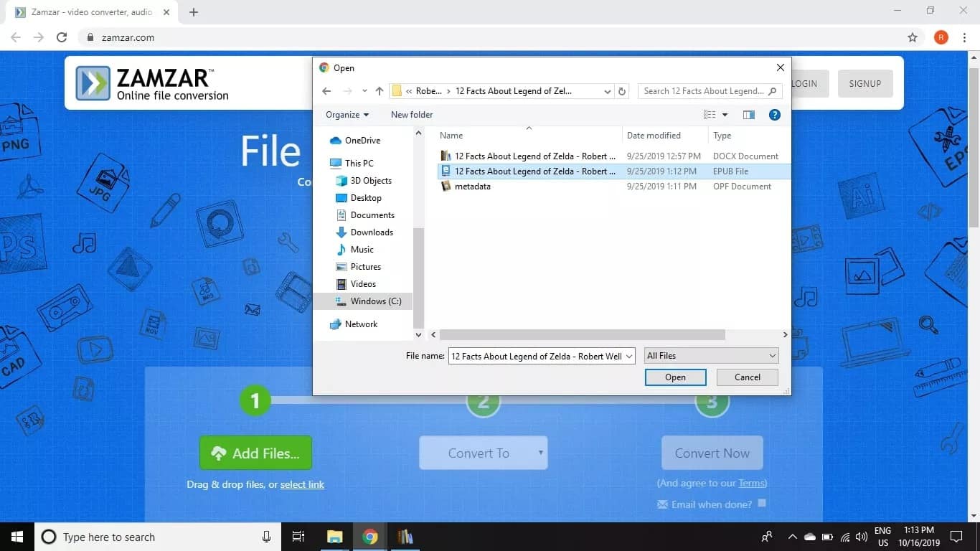Reload the zamzar.com page
Viewport: 980px width, 551px height.
(62, 37)
